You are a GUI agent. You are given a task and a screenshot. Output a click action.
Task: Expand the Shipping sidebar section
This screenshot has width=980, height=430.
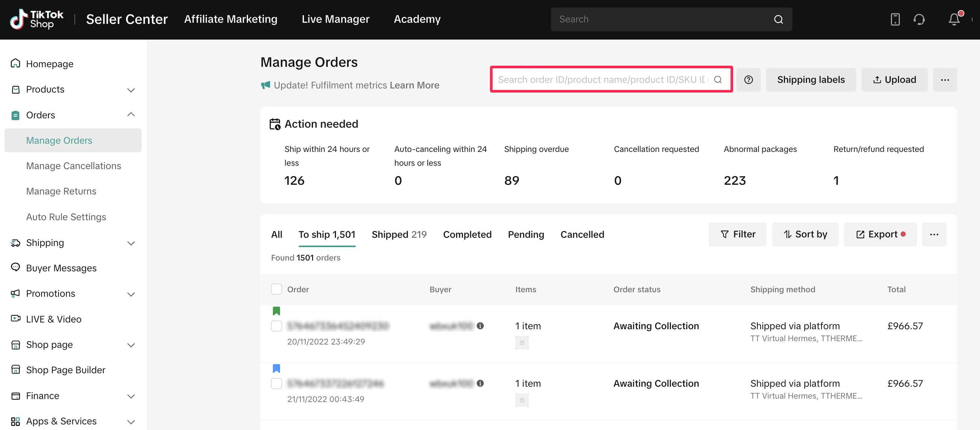pos(131,243)
